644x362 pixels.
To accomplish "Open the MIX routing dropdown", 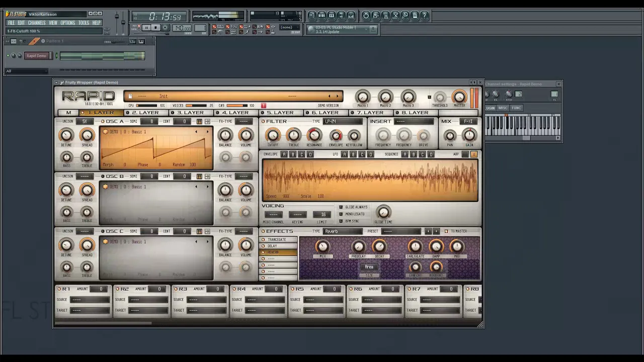I will click(468, 122).
